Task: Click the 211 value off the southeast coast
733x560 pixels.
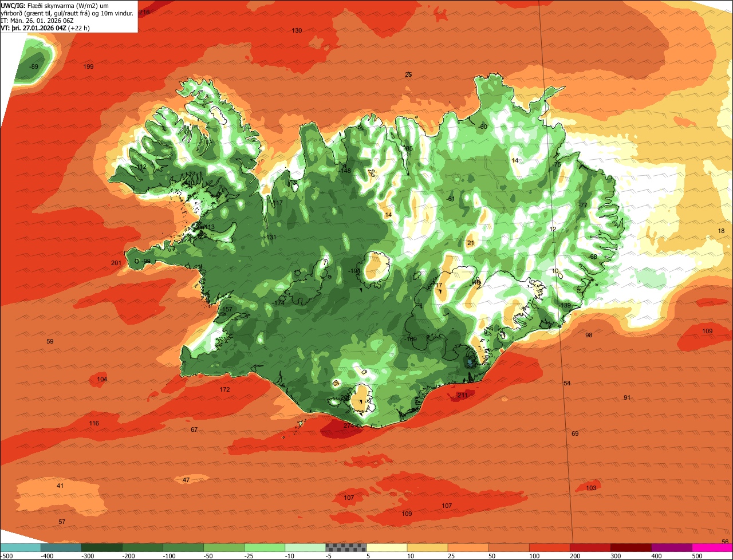Action: click(x=463, y=395)
